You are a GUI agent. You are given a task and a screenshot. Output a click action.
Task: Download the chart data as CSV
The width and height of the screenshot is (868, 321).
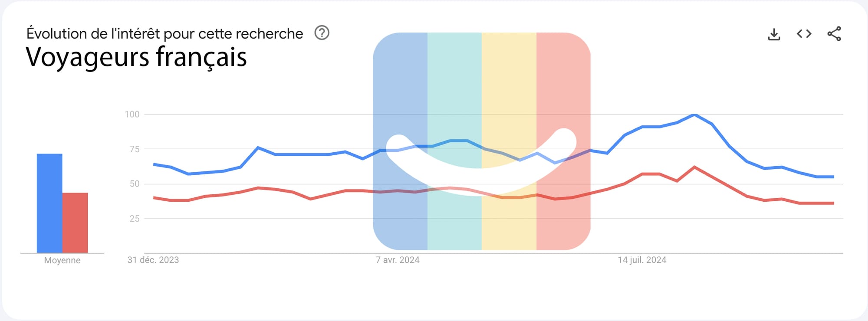[x=774, y=34]
